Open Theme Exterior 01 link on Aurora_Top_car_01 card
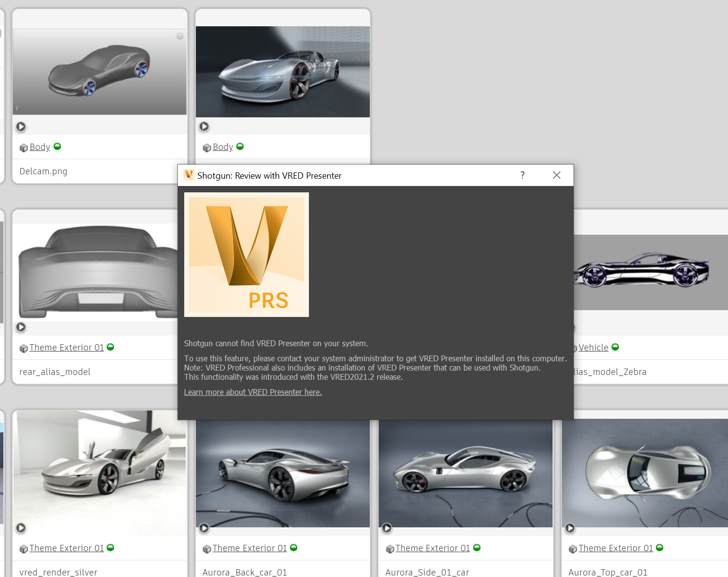Image resolution: width=728 pixels, height=577 pixels. tap(616, 548)
